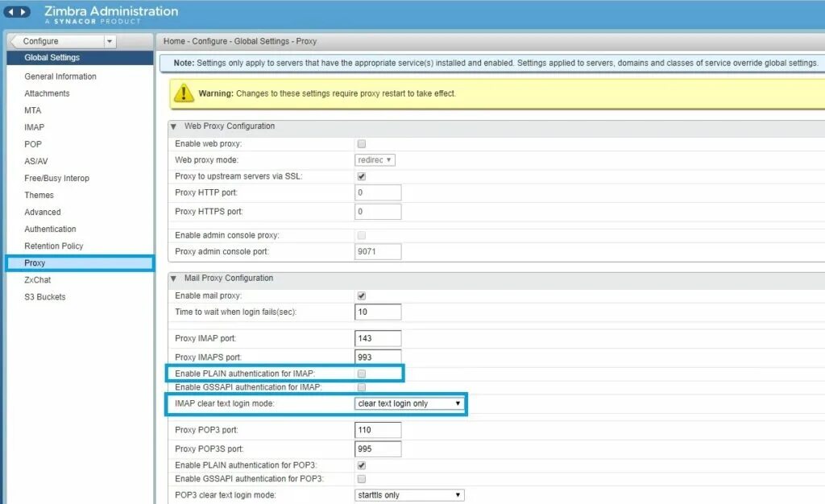Click Time to wait when login fails field
This screenshot has width=825, height=504.
click(x=378, y=312)
